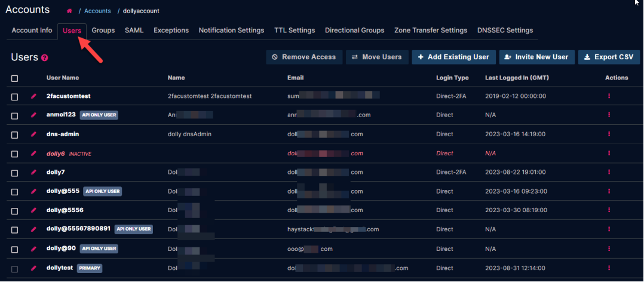Expand actions menu for dollytest user
Viewport: 644px width, 282px height.
point(609,268)
